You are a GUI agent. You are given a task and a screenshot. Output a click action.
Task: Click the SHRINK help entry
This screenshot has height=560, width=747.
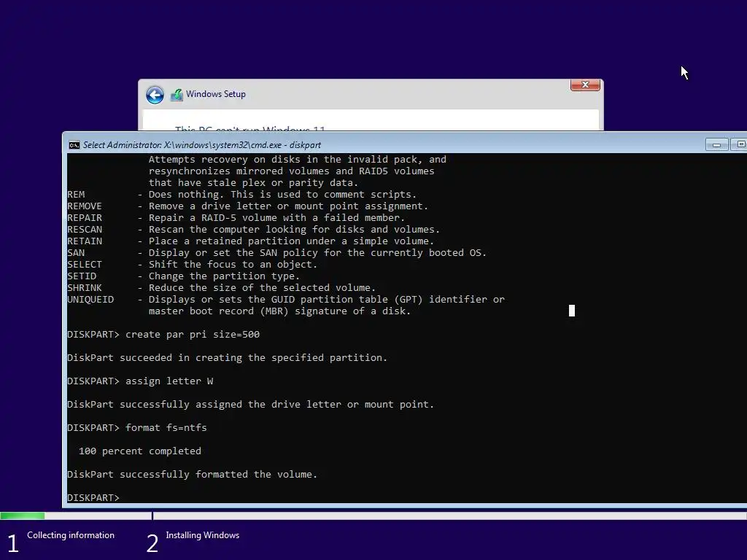pyautogui.click(x=222, y=287)
